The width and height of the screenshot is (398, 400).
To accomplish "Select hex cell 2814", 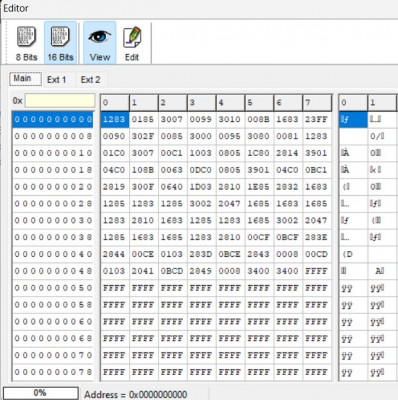I will (x=288, y=153).
